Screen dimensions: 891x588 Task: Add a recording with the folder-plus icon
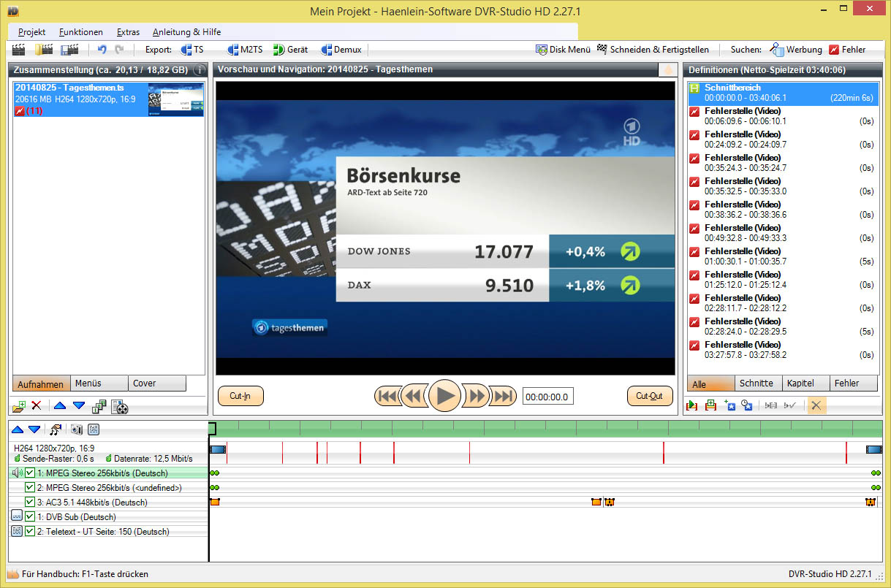[x=20, y=406]
